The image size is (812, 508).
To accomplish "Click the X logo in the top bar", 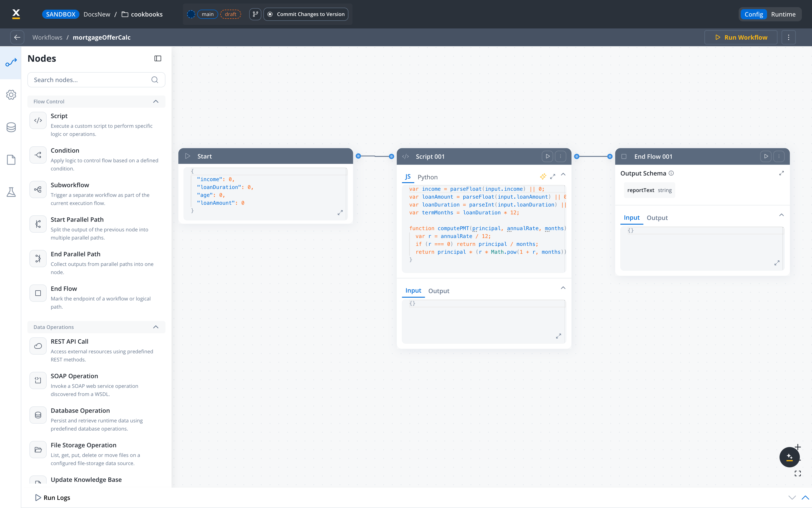I will 16,14.
